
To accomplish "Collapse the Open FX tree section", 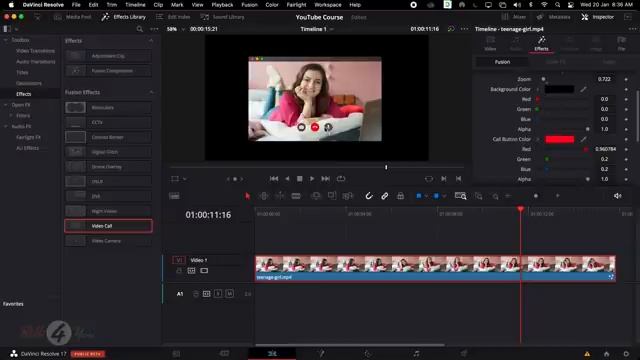I will click(x=6, y=105).
